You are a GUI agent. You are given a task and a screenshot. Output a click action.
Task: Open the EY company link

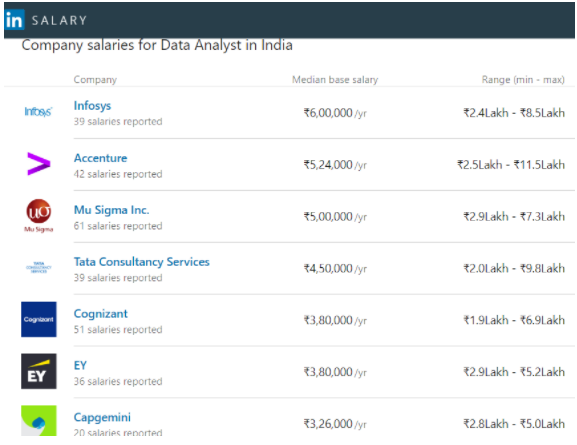click(x=80, y=365)
